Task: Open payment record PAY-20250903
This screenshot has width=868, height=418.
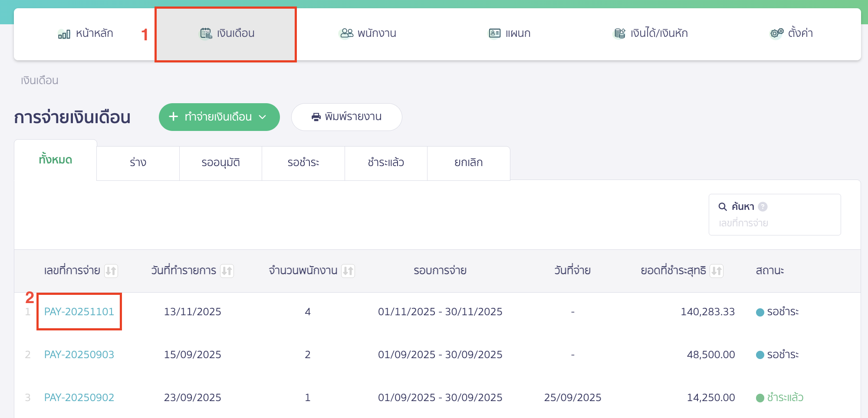Action: [x=79, y=354]
